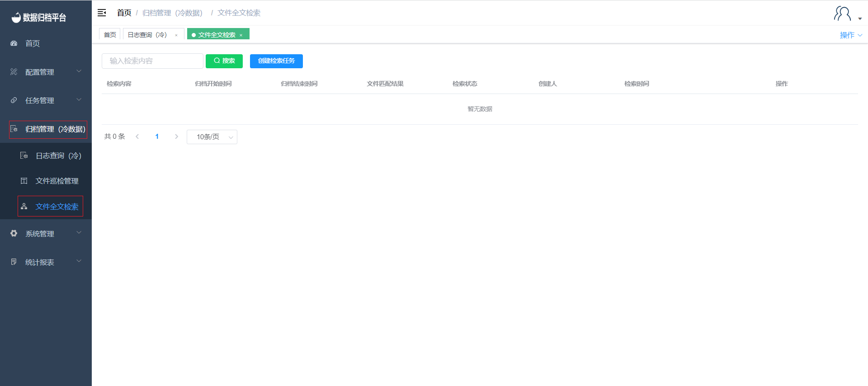Click the 检索状态 column header
Viewport: 868px width, 386px height.
click(465, 84)
